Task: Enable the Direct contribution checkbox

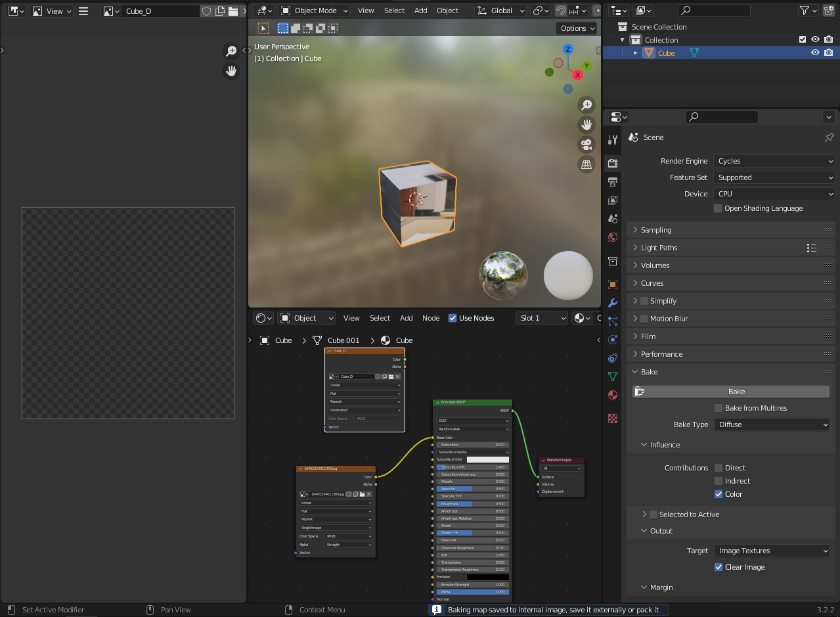Action: click(718, 468)
